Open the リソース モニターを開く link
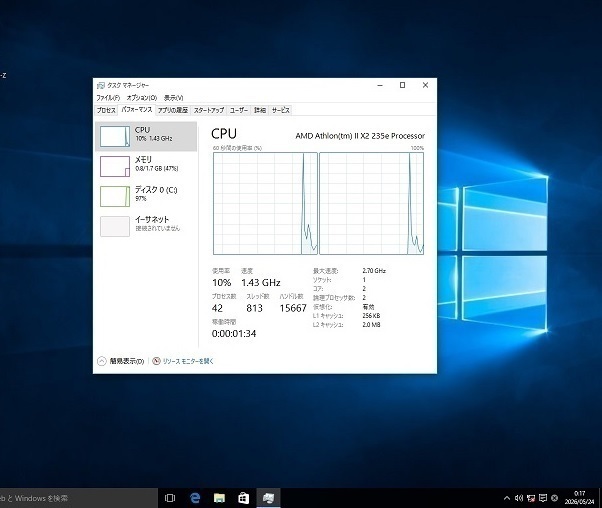The image size is (602, 508). (x=188, y=361)
